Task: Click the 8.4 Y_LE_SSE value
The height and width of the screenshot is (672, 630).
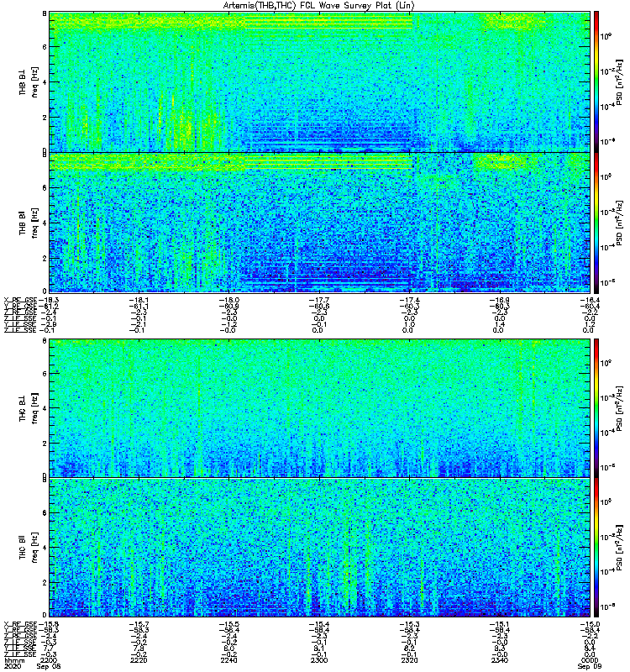Action: pyautogui.click(x=590, y=648)
